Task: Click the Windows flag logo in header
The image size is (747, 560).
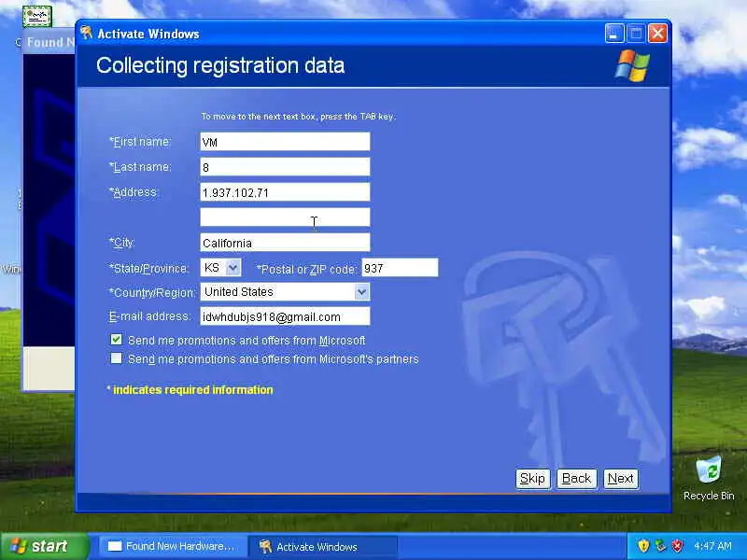Action: [x=632, y=65]
